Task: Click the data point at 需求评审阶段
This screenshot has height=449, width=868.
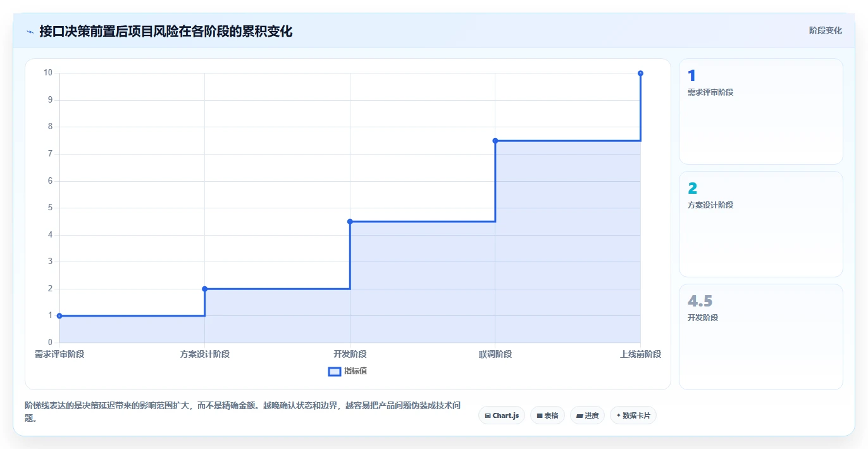Action: click(59, 315)
